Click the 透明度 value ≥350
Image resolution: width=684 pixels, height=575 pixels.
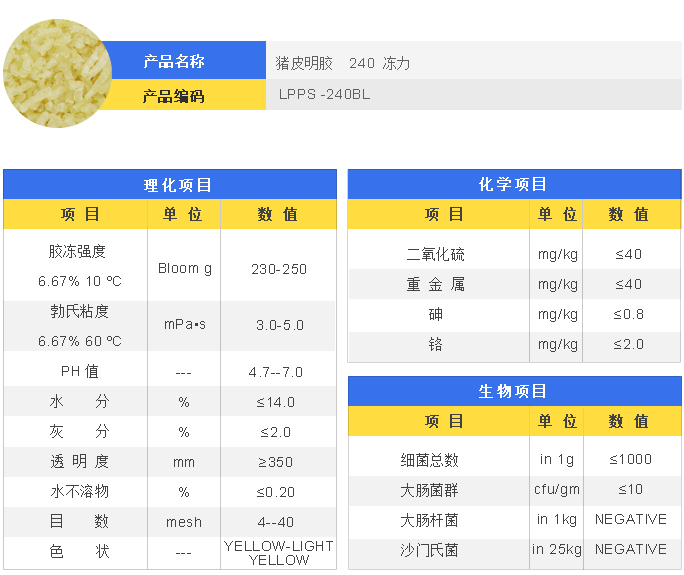279,462
